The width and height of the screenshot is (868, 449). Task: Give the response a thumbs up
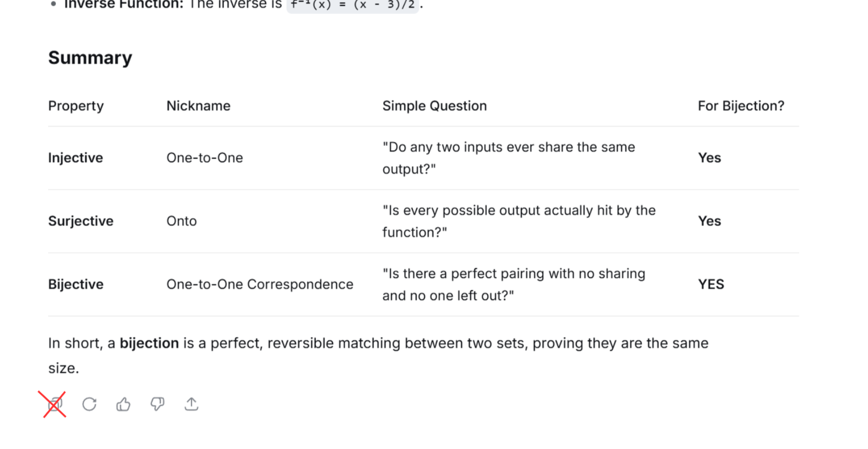click(123, 404)
